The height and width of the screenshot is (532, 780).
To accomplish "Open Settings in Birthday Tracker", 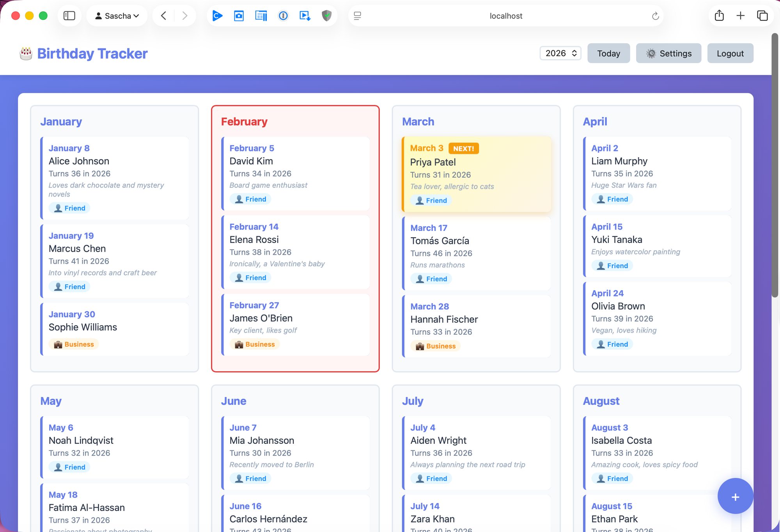I will point(668,53).
